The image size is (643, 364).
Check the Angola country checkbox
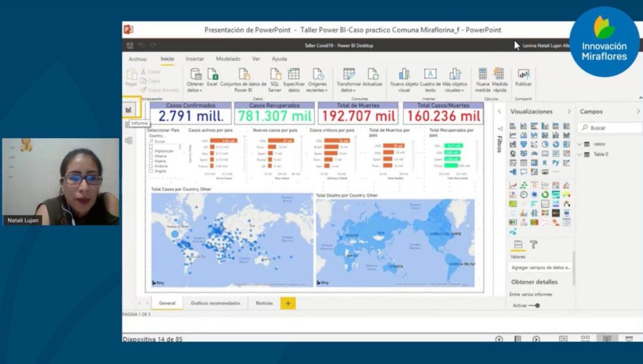(151, 171)
